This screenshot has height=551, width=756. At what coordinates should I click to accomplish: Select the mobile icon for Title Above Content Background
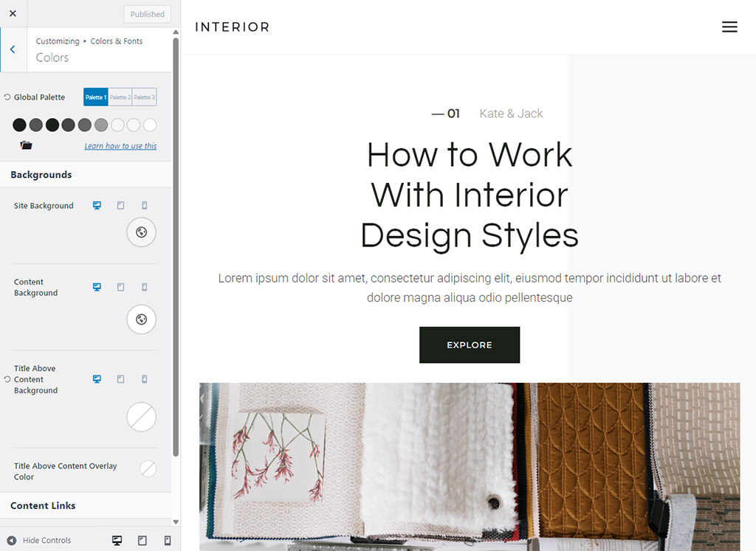click(145, 379)
